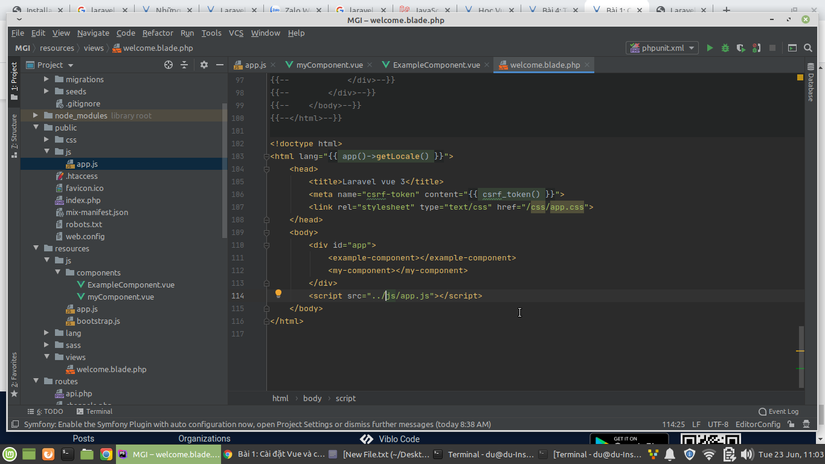This screenshot has width=825, height=464.
Task: Click the LF line separator indicator
Action: [x=696, y=424]
